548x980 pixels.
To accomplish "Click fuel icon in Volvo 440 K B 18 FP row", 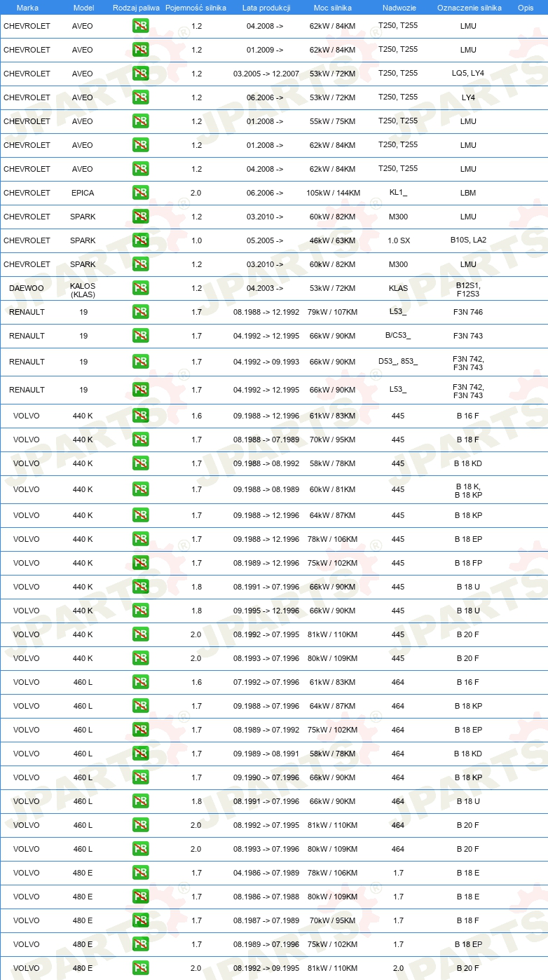I will pos(140,563).
